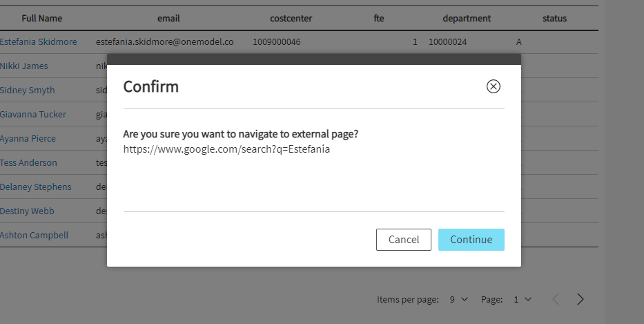Open Giavanna Tucker's name link
This screenshot has height=324, width=644.
click(x=33, y=114)
